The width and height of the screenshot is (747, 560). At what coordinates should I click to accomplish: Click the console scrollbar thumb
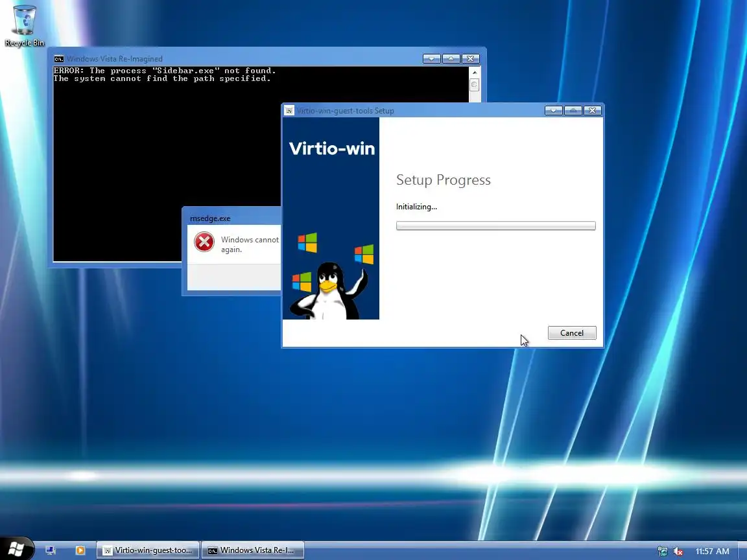(x=475, y=86)
